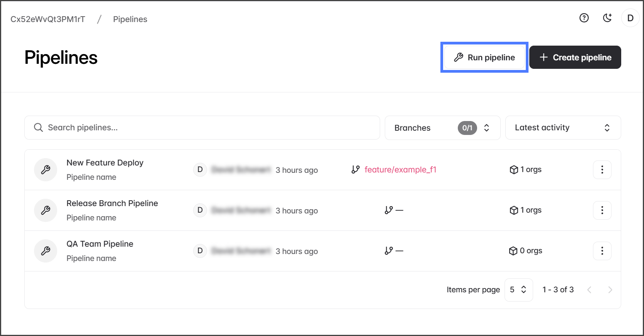Open actions menu for New Feature Deploy
The image size is (644, 336).
[x=602, y=170]
